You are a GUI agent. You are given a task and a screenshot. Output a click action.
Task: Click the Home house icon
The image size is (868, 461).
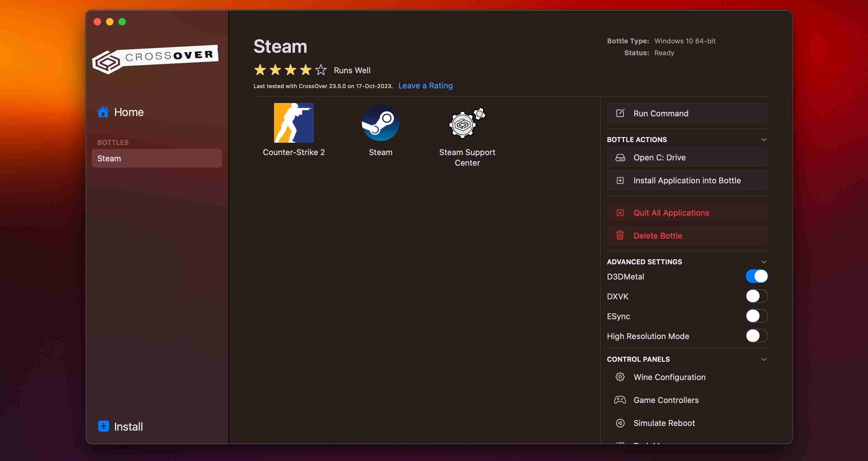click(x=103, y=112)
